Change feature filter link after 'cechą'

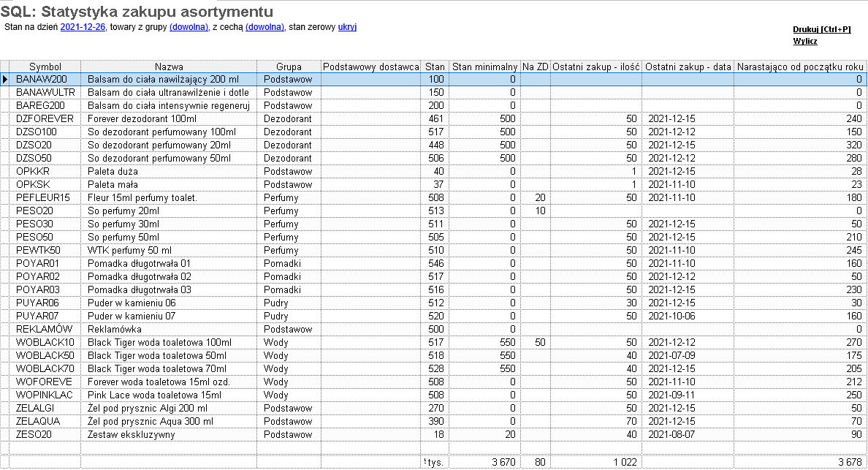click(x=264, y=27)
